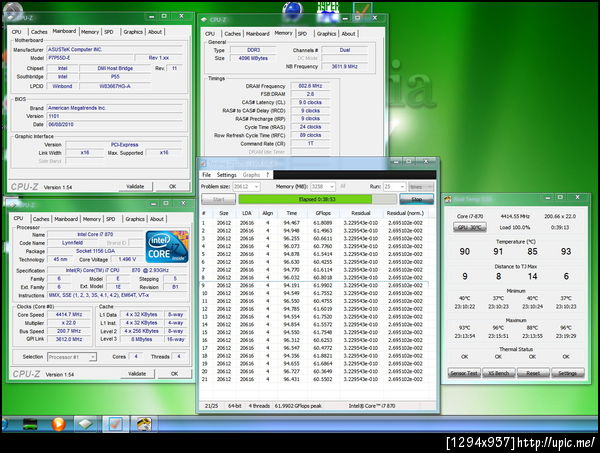Click the GFlops column header
The image size is (600, 453).
point(322,213)
